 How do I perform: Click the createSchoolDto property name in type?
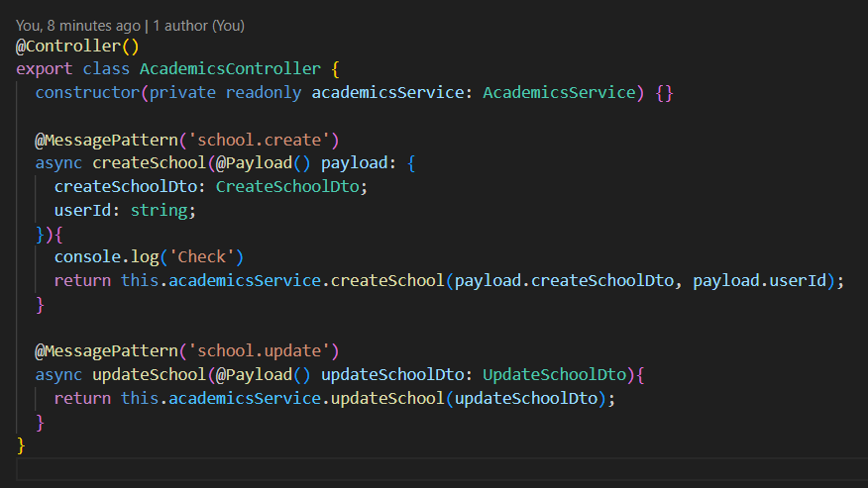[x=126, y=186]
